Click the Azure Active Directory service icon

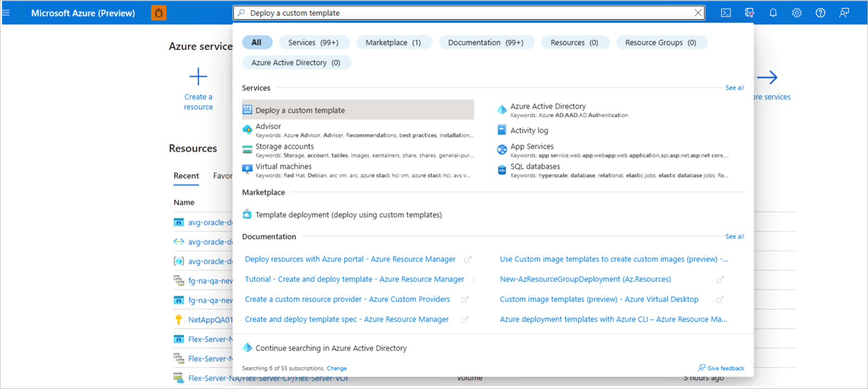pyautogui.click(x=502, y=110)
